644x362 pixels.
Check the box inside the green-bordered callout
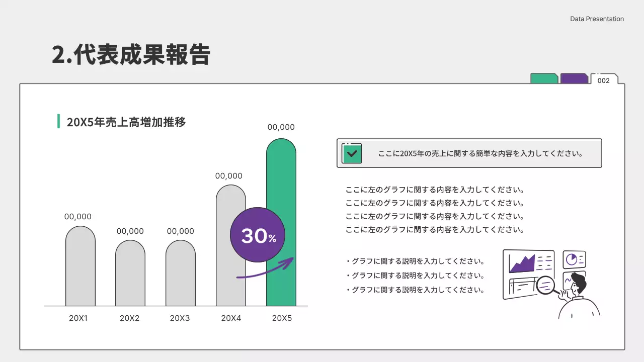[351, 153]
